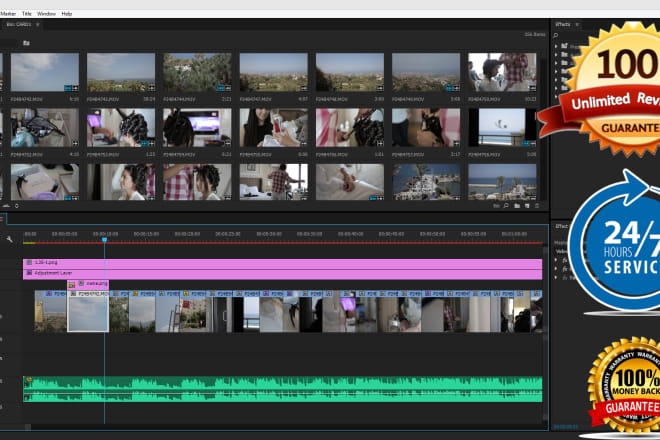Open the Marker menu
660x440 pixels.
pos(8,14)
